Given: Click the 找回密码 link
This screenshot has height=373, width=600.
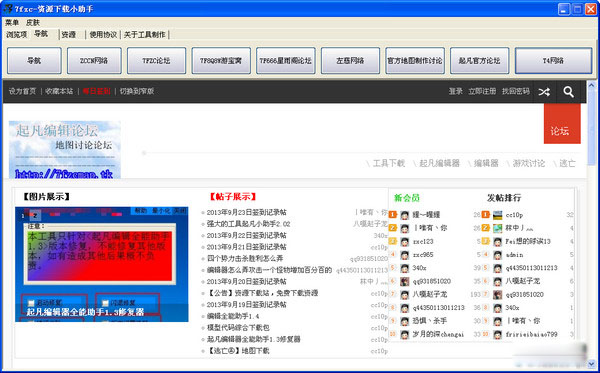Looking at the screenshot, I should tap(516, 91).
